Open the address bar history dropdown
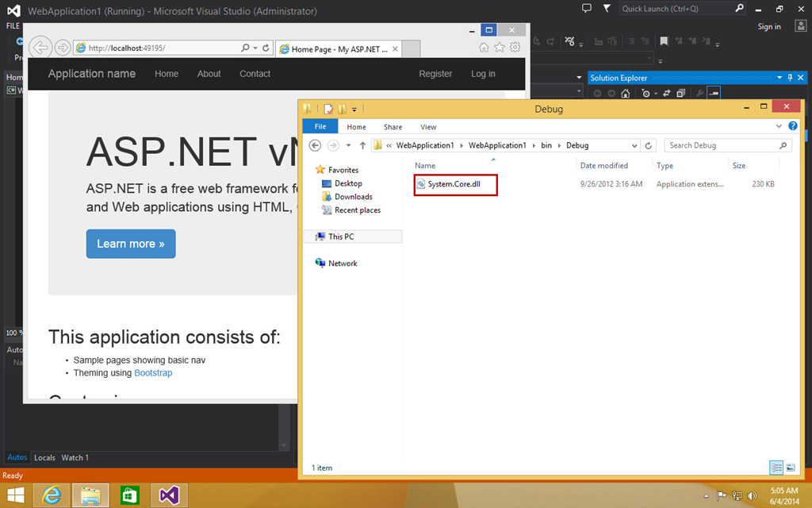Viewport: 812px width, 508px height. [634, 146]
